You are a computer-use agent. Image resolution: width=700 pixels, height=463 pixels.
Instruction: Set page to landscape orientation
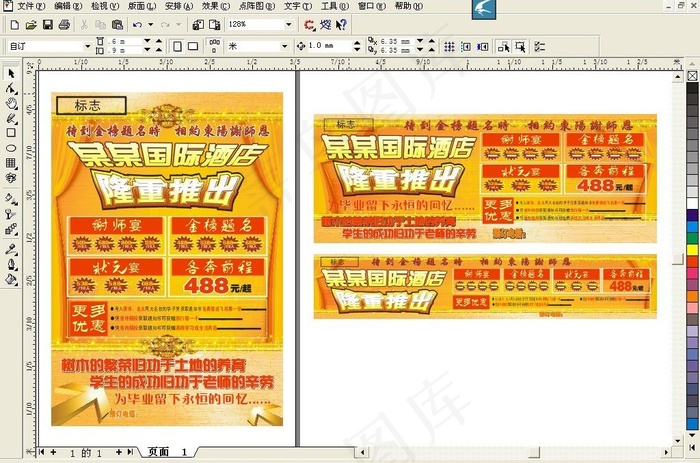click(193, 46)
